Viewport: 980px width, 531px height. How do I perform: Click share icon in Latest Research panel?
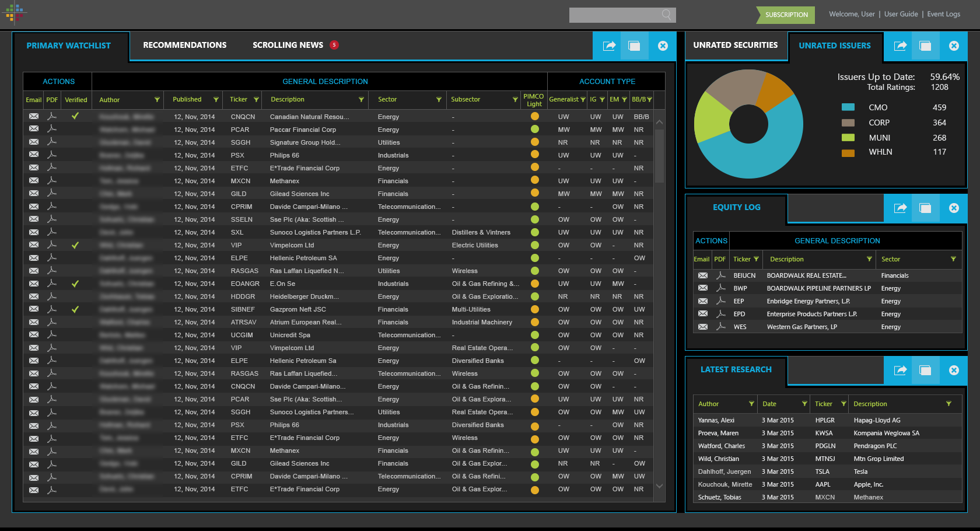pyautogui.click(x=900, y=371)
